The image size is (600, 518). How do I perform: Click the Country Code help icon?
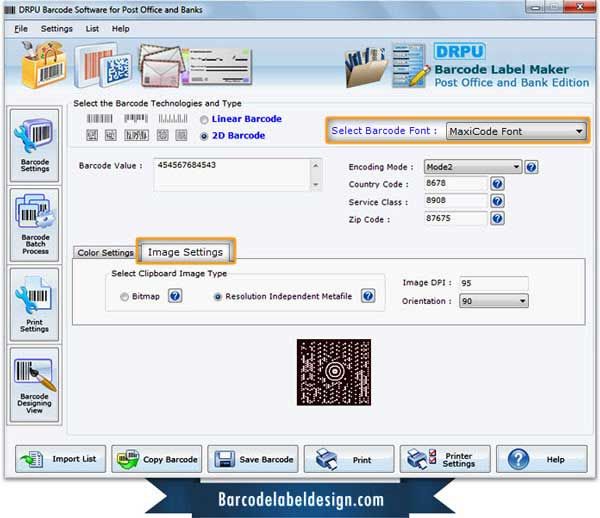[497, 184]
